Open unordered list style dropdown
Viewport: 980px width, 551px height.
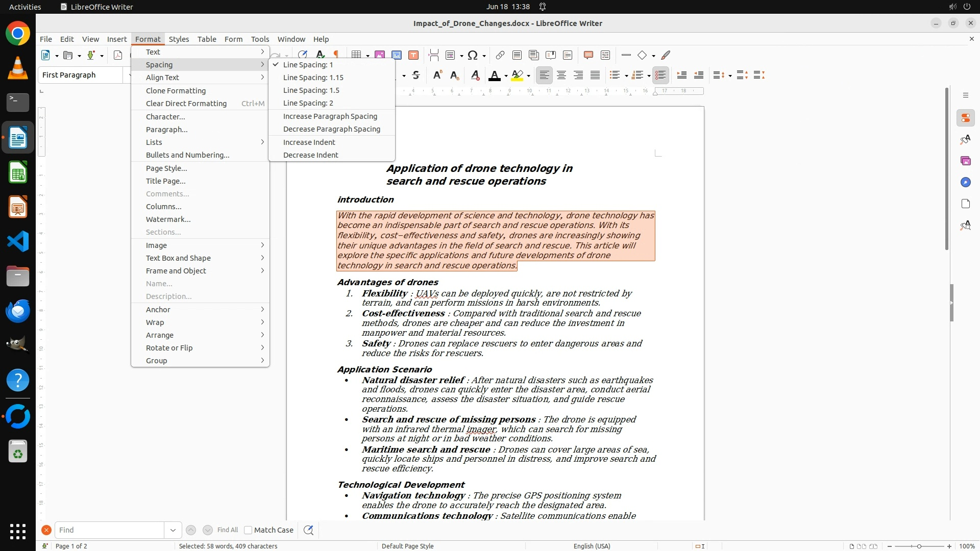click(626, 76)
